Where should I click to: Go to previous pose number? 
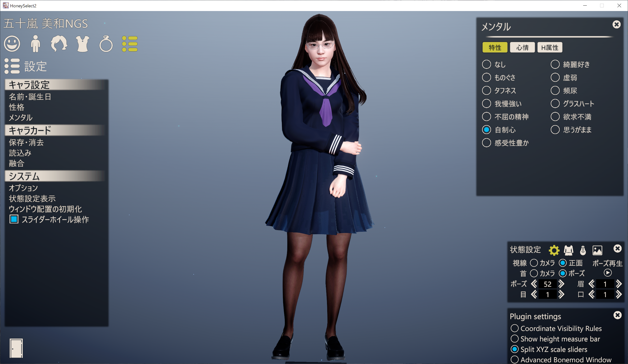534,284
